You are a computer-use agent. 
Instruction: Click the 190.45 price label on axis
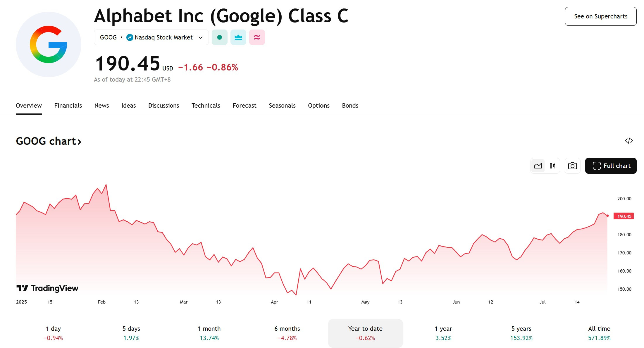pyautogui.click(x=624, y=216)
